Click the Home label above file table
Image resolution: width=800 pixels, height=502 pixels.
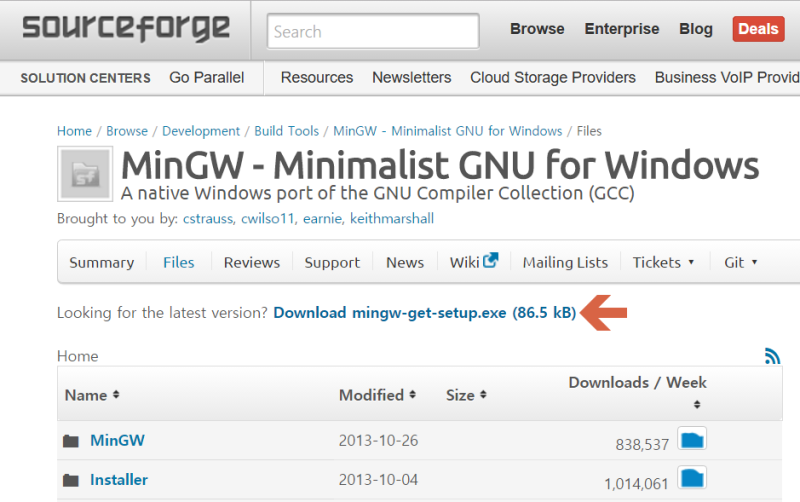point(78,356)
